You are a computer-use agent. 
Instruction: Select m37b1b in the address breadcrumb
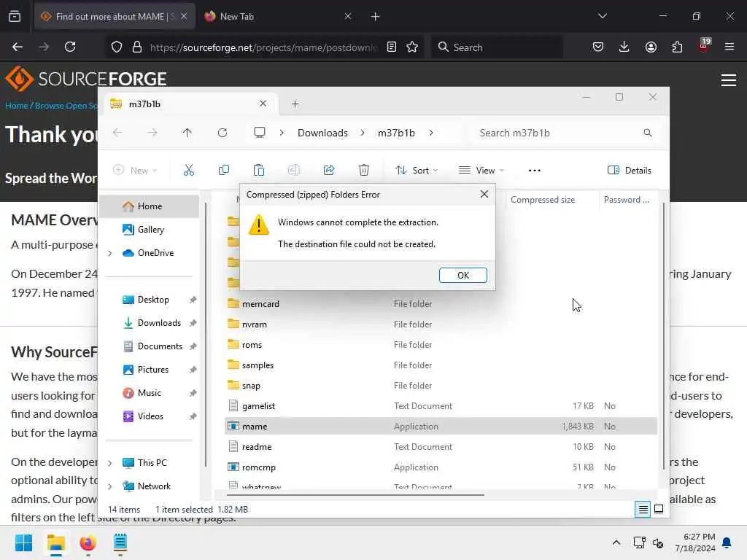point(396,133)
